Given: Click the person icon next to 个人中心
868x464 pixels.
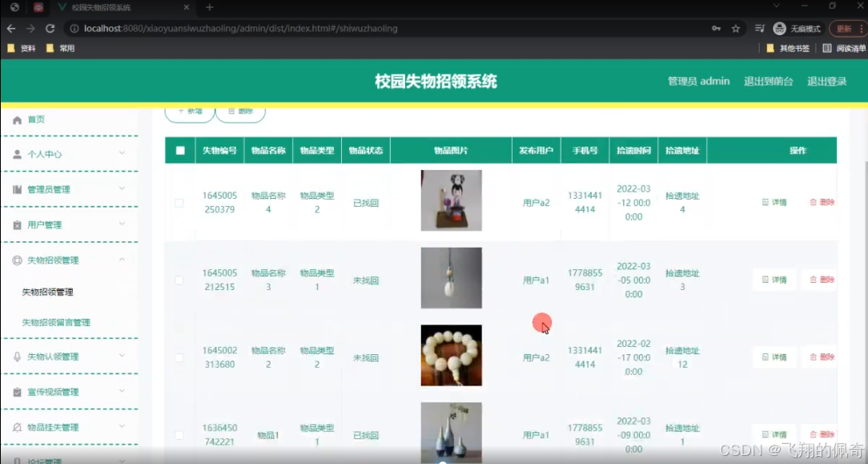Looking at the screenshot, I should 17,155.
